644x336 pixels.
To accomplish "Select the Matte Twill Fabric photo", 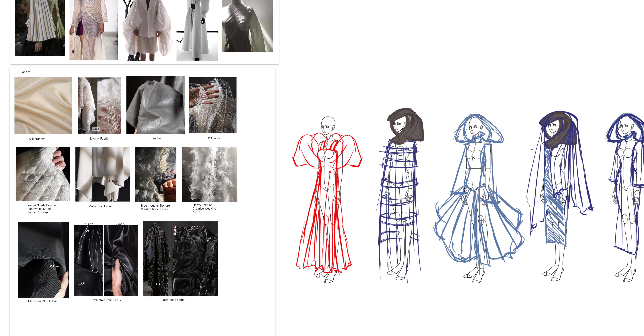I will (x=103, y=174).
